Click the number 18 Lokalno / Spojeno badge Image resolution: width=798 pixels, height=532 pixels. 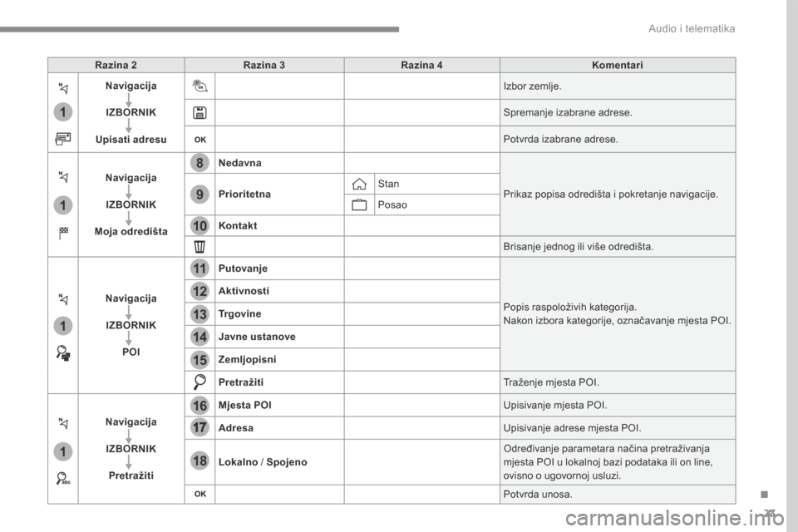pyautogui.click(x=199, y=461)
